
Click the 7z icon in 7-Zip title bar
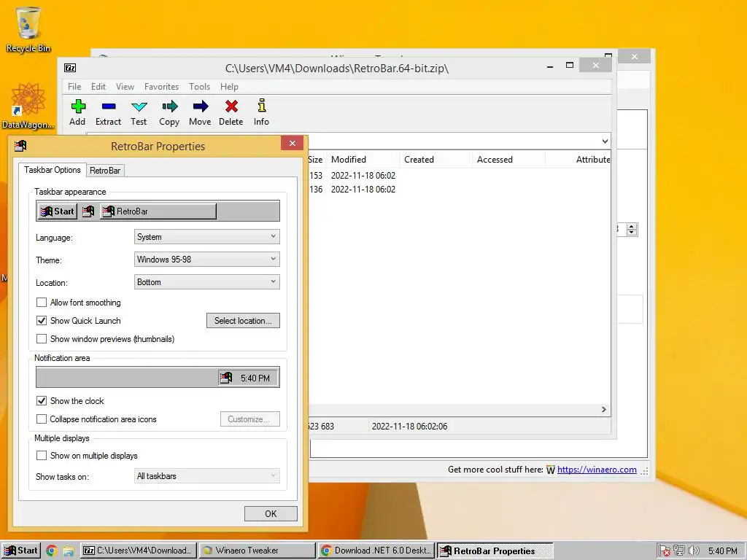coord(70,68)
